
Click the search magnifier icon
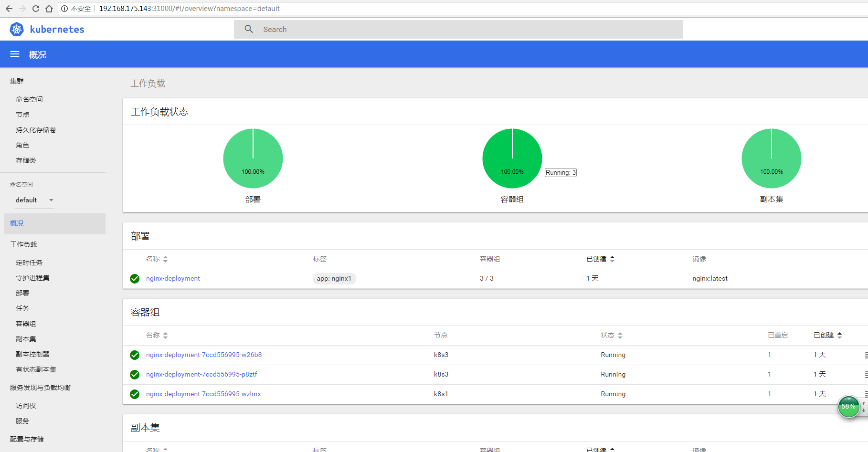249,29
